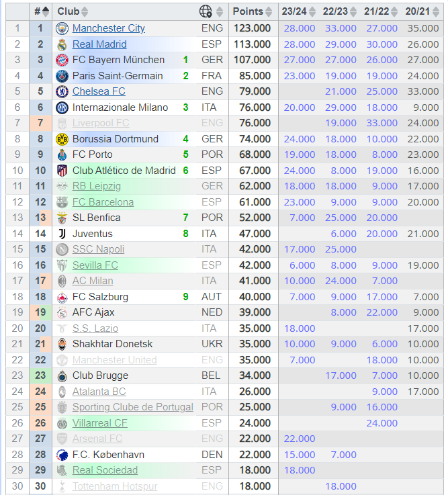448x495 pixels.
Task: Open the Sevilla FC link
Action: [x=95, y=265]
